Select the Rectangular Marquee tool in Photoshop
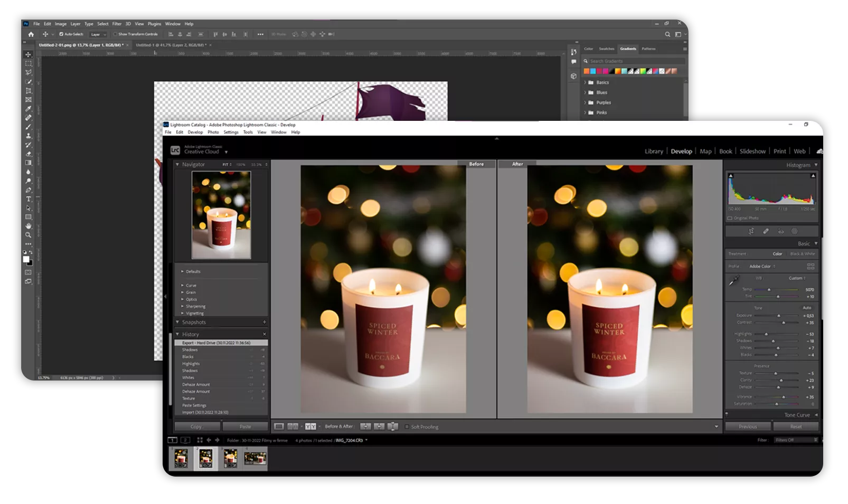 click(29, 63)
